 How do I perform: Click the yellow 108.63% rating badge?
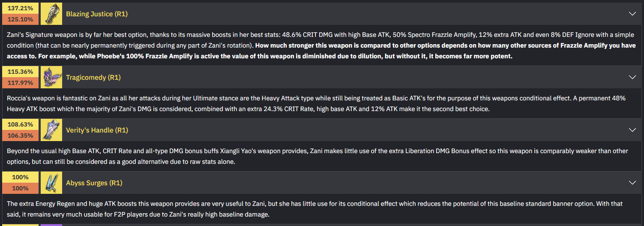(20, 124)
